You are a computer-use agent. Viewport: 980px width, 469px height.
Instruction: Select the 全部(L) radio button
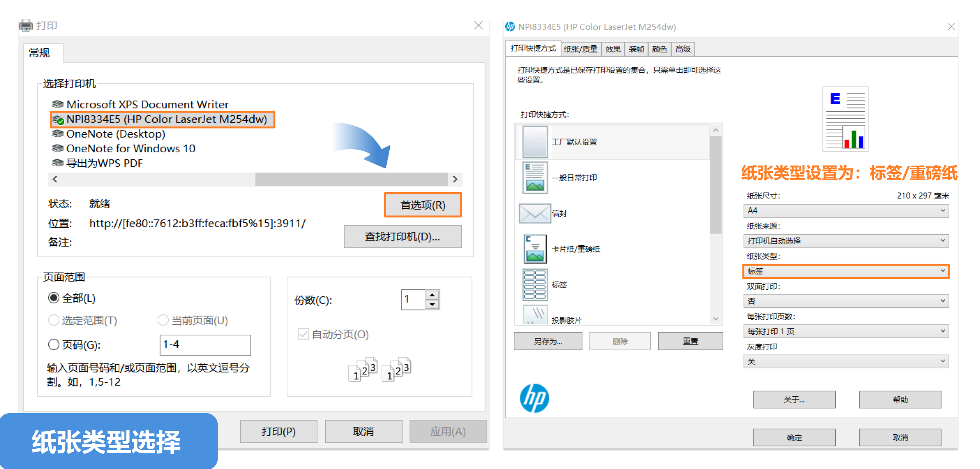[x=54, y=298]
